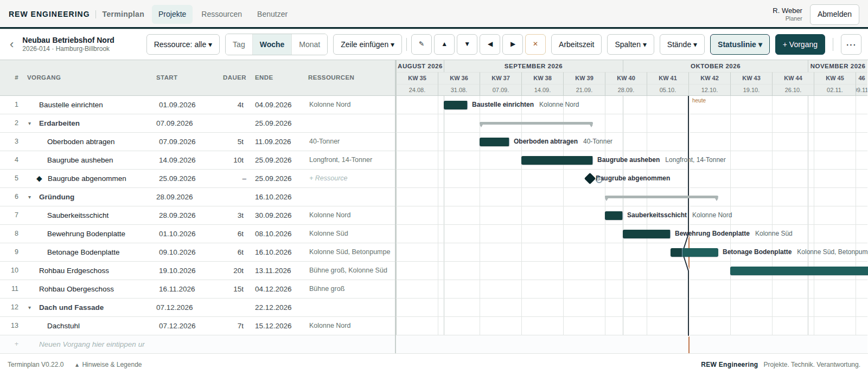Image resolution: width=868 pixels, height=376 pixels.
Task: Indent the row using the right-arrow icon
Action: point(513,44)
